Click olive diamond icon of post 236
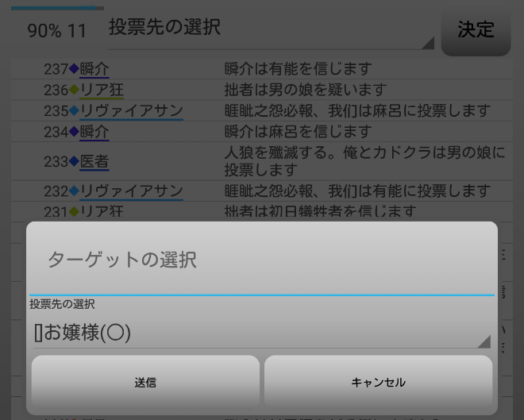 (74, 90)
